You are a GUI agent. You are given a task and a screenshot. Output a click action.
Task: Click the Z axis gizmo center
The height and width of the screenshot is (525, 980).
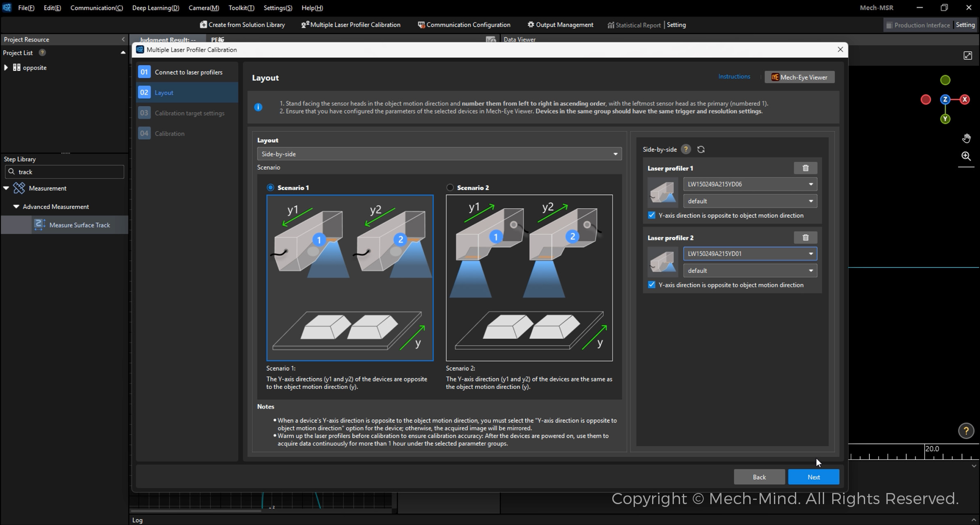945,99
